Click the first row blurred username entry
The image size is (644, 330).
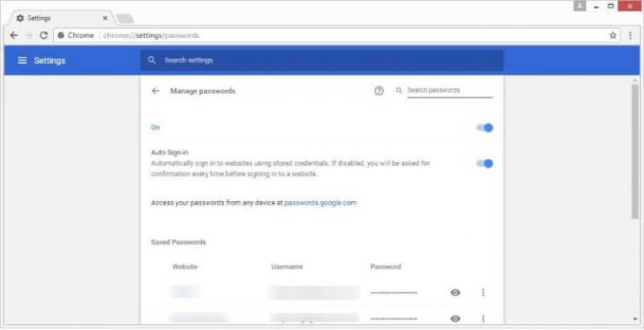(313, 293)
